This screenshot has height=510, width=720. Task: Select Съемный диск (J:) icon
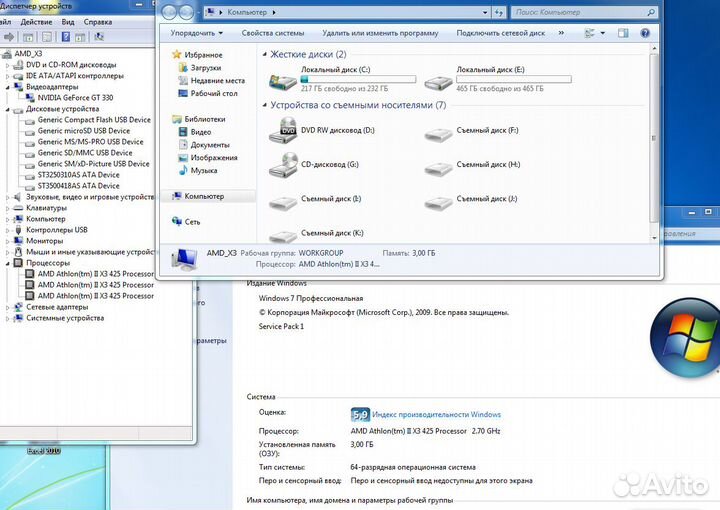438,202
